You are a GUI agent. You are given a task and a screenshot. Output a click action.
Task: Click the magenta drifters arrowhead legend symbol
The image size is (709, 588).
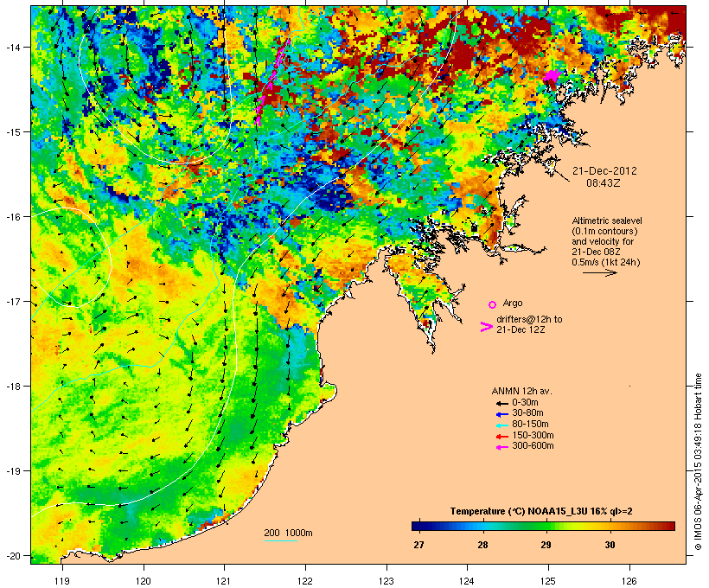[x=487, y=327]
